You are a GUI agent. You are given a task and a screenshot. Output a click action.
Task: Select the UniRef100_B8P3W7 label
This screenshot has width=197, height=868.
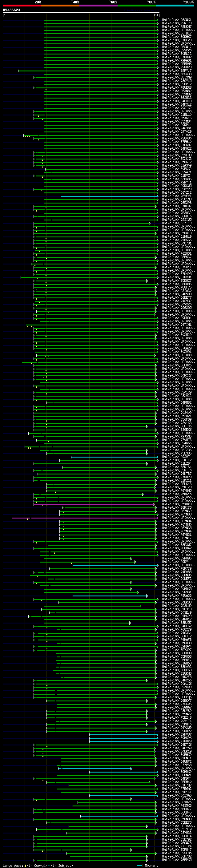[177, 545]
